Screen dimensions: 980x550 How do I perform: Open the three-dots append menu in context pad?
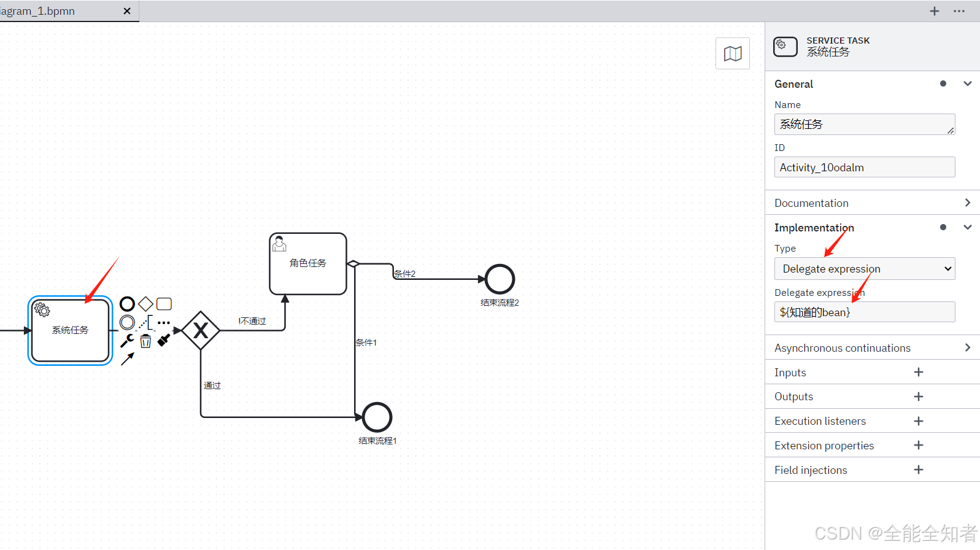[164, 322]
